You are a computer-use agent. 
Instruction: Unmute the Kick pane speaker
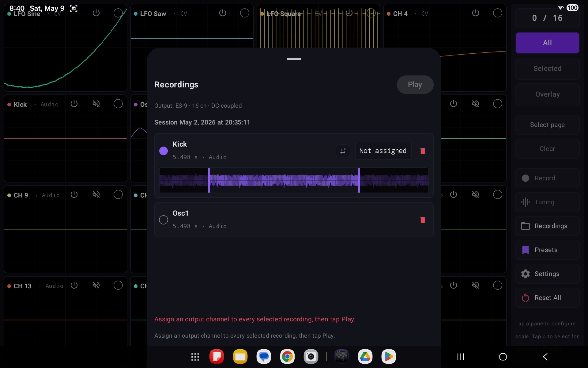tap(96, 104)
